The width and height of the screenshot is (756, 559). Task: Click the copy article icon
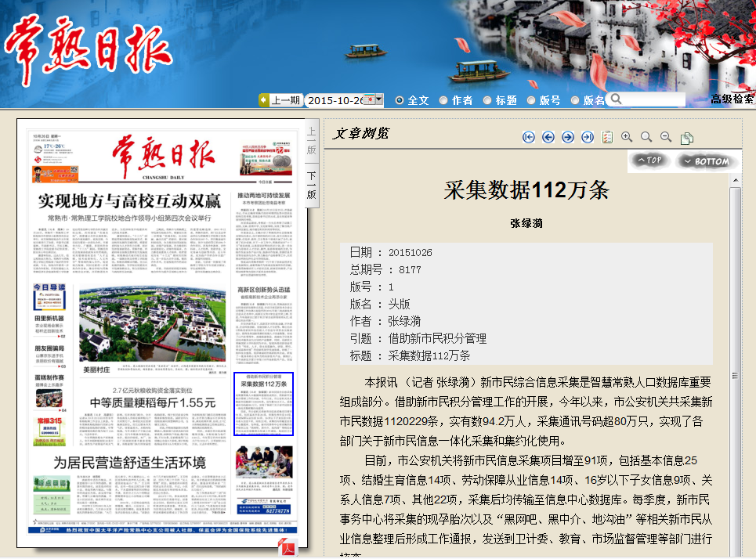(686, 139)
